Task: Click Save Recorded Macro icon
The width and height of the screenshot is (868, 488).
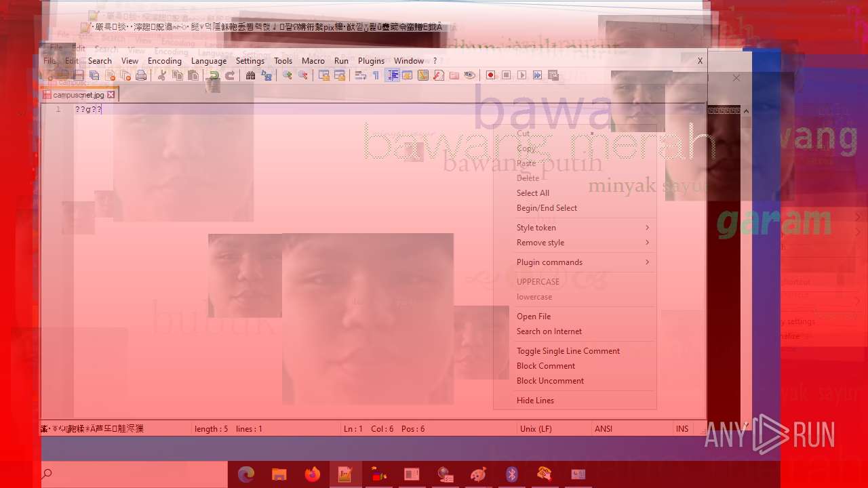Action: click(553, 75)
